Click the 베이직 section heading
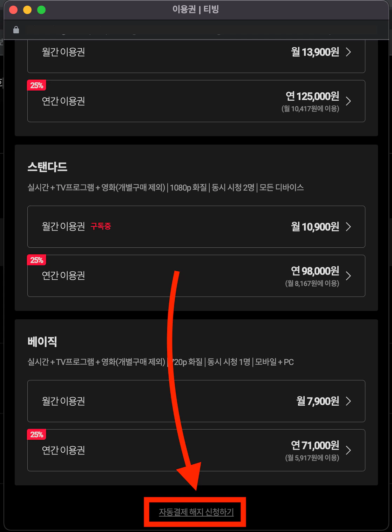 42,341
